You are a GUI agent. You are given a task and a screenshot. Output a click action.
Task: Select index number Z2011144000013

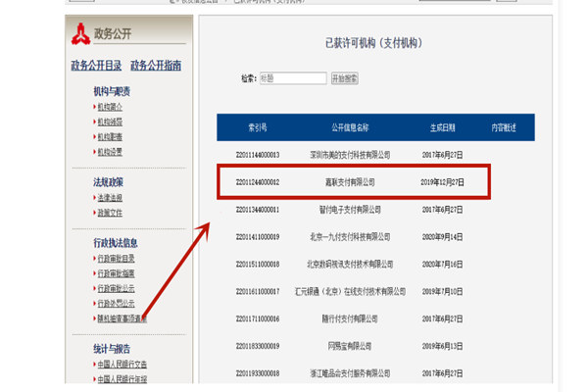point(258,155)
